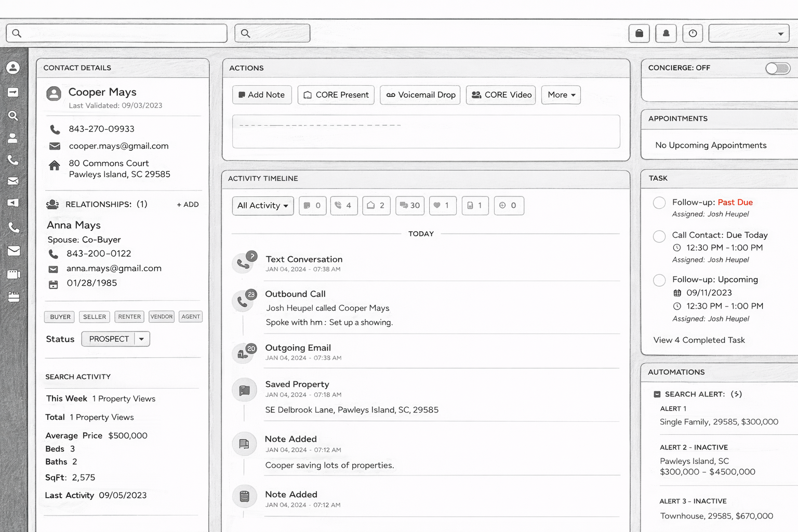This screenshot has width=798, height=532.
Task: Toggle the SELLER tag
Action: tap(95, 317)
